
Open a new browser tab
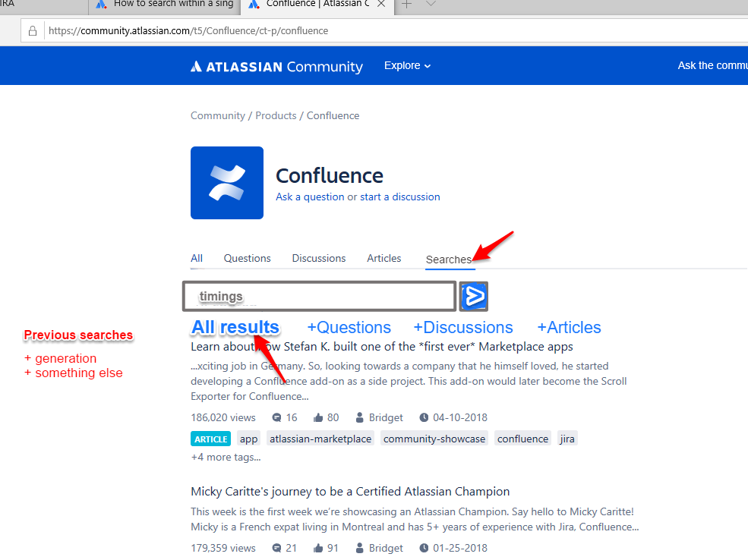click(406, 4)
